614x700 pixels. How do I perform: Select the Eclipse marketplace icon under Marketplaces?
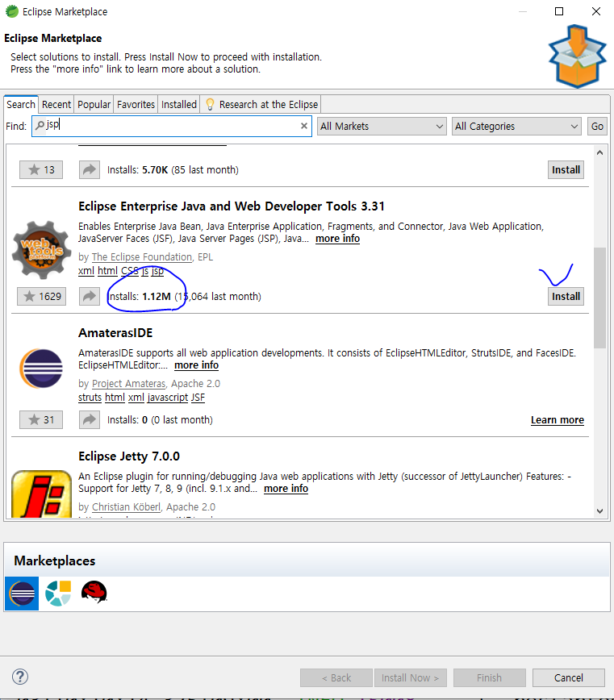point(22,594)
